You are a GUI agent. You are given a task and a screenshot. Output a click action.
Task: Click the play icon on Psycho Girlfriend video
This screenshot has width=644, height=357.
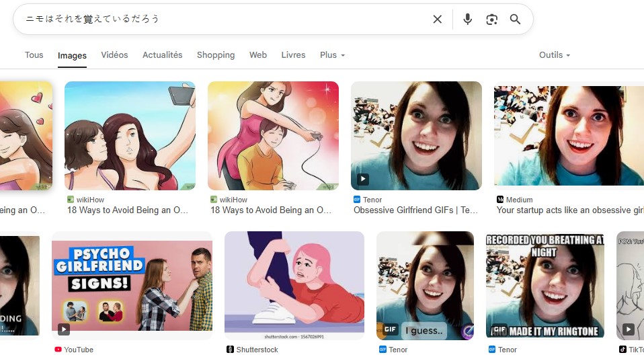point(64,329)
